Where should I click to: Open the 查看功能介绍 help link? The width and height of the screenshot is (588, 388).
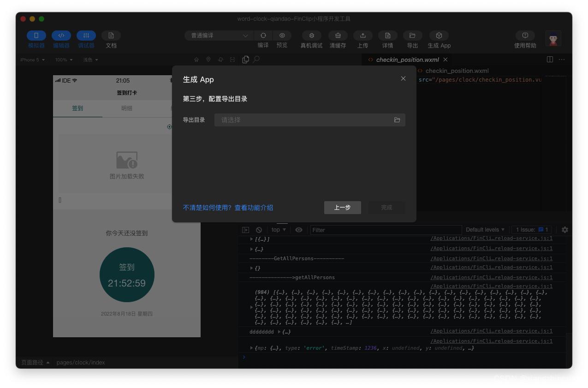click(254, 208)
